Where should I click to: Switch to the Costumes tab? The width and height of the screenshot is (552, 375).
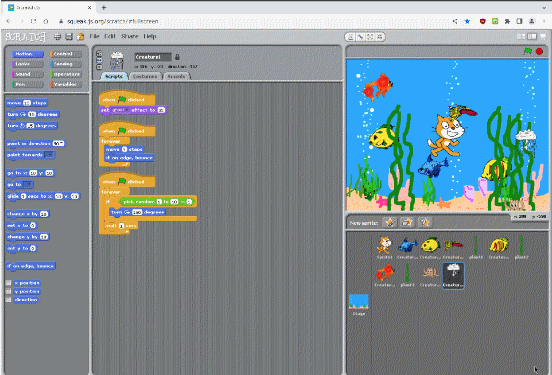coord(145,76)
